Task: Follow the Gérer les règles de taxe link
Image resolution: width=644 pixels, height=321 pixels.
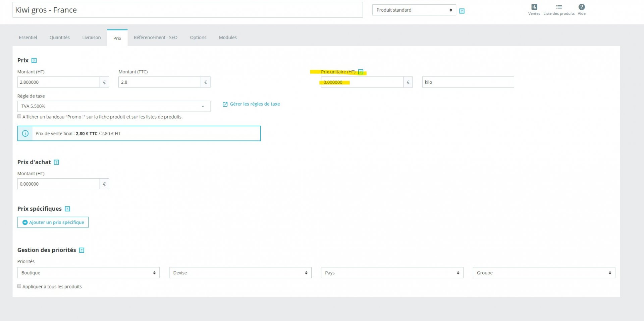Action: click(251, 104)
